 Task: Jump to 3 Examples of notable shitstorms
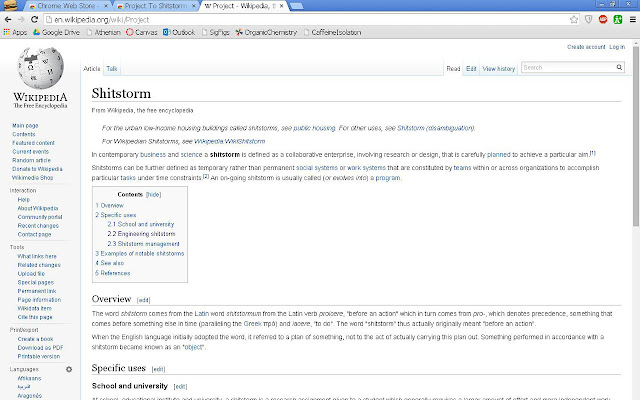click(x=140, y=253)
